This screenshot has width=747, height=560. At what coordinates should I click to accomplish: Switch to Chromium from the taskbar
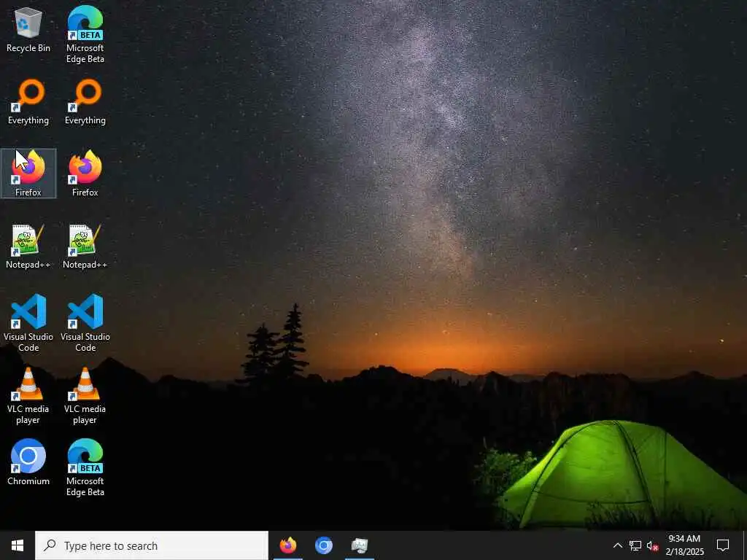pyautogui.click(x=323, y=545)
